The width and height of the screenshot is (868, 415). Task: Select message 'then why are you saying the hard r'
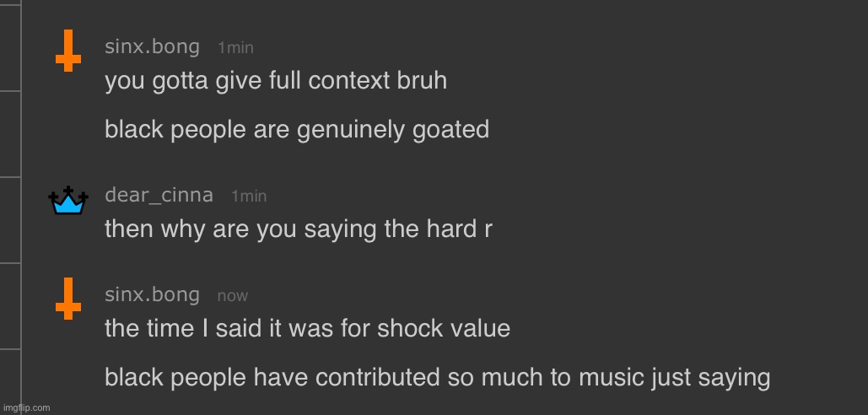pyautogui.click(x=299, y=229)
